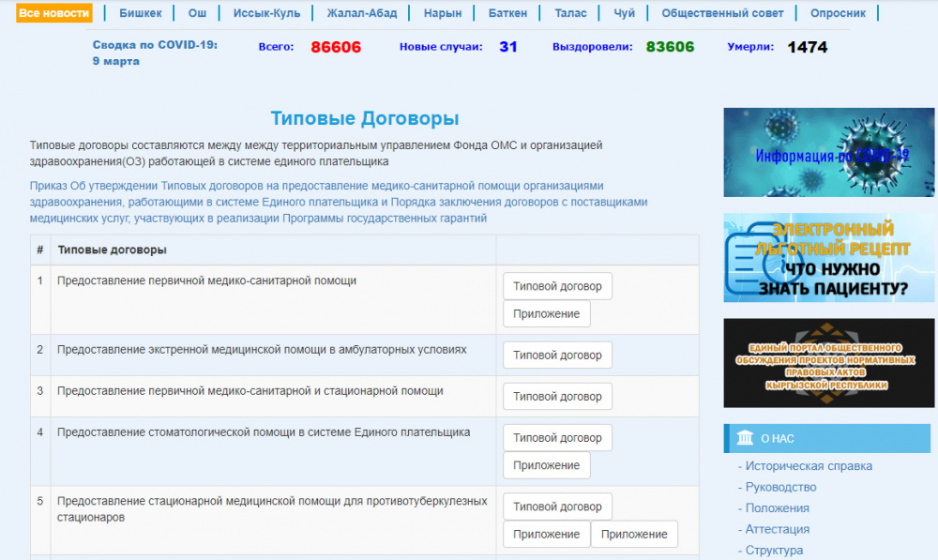
Task: Open the Аттестация sidebar link
Action: point(777,529)
